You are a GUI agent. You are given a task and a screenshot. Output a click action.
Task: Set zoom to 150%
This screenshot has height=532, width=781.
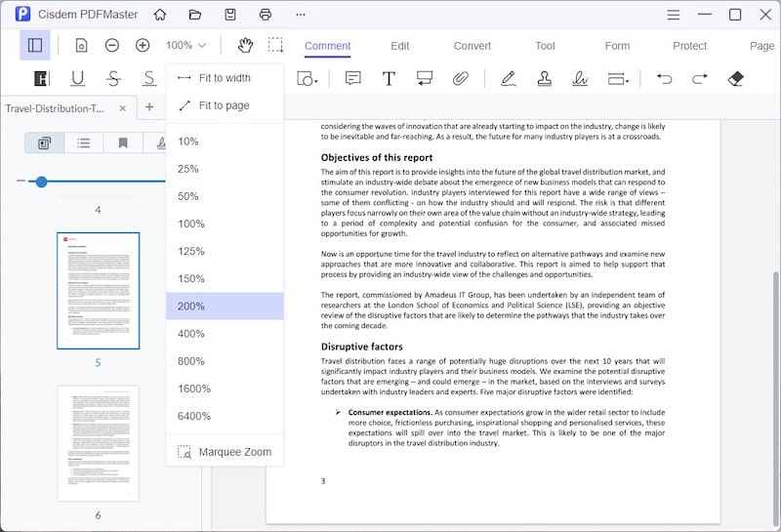pyautogui.click(x=225, y=278)
